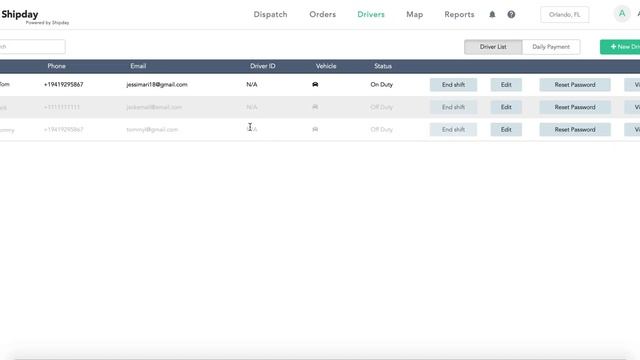Edit the +1111111111 driver
This screenshot has height=360, width=640.
coord(506,107)
